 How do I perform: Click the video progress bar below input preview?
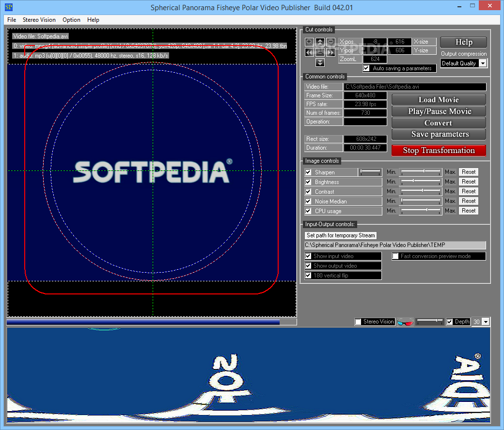pyautogui.click(x=151, y=322)
